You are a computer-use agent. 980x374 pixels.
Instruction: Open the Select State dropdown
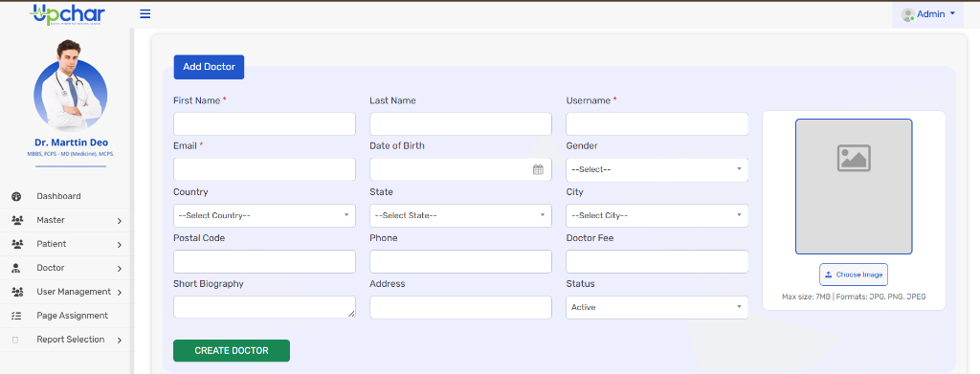click(460, 215)
